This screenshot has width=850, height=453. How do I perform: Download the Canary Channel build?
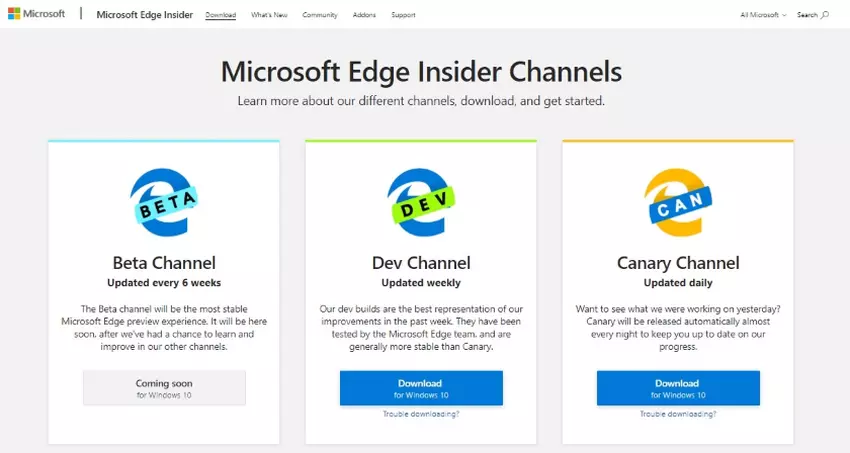[677, 388]
